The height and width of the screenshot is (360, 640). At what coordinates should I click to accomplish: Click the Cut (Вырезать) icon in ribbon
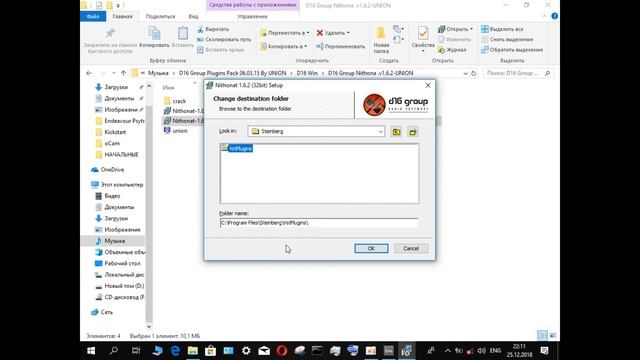pos(200,29)
